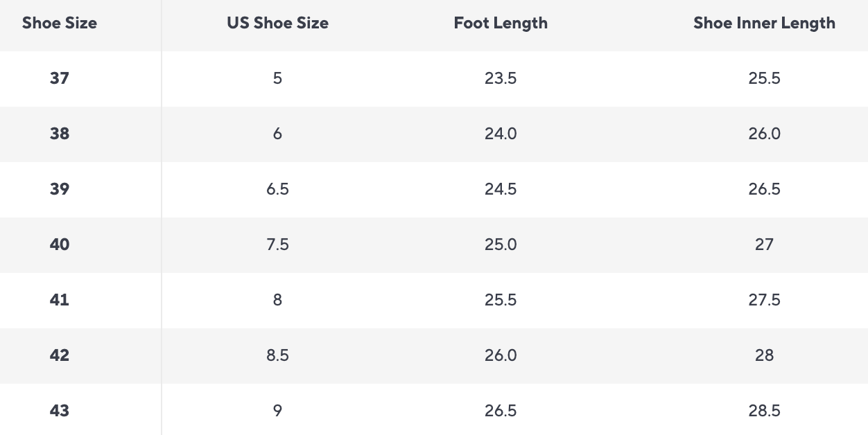This screenshot has width=868, height=435.
Task: Click shoe inner length 28.5 cell
Action: tap(764, 411)
